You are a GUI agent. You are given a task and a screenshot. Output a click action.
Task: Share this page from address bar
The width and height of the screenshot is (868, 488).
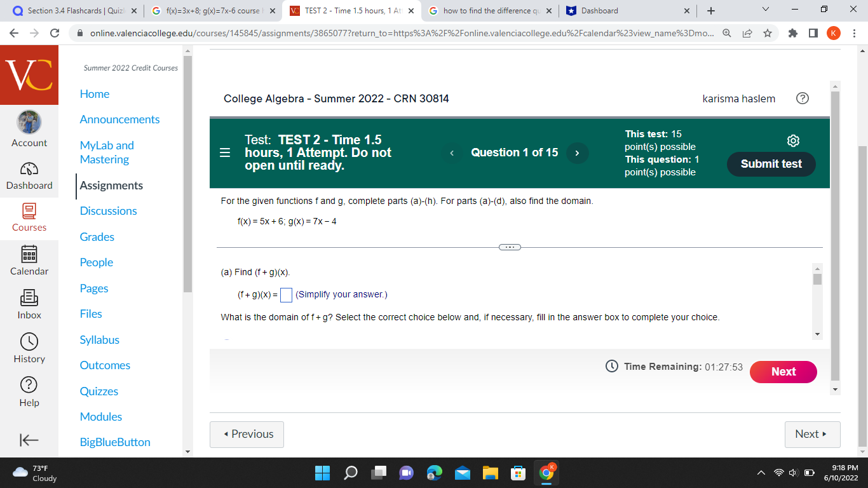[x=747, y=33]
